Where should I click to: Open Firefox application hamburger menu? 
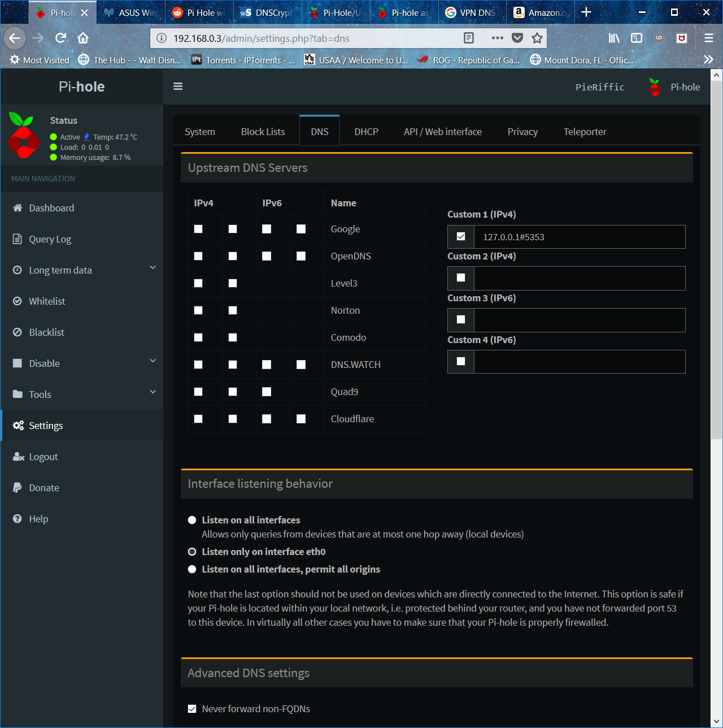pos(708,38)
